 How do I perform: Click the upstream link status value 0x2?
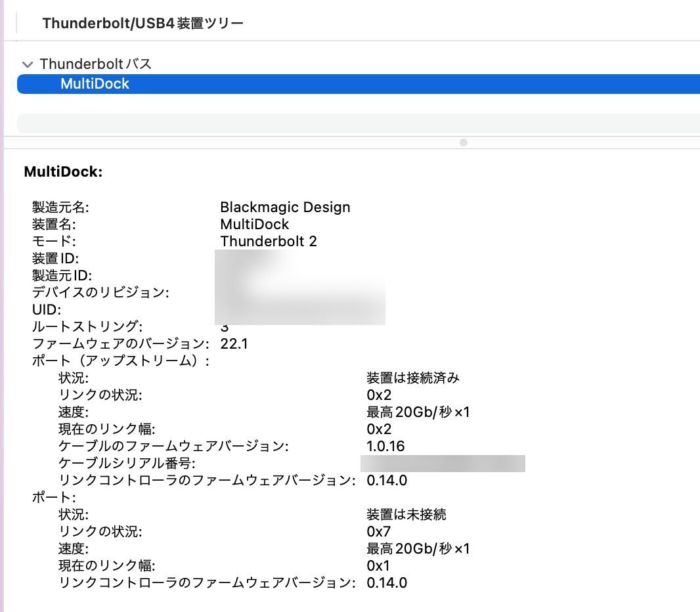click(379, 395)
